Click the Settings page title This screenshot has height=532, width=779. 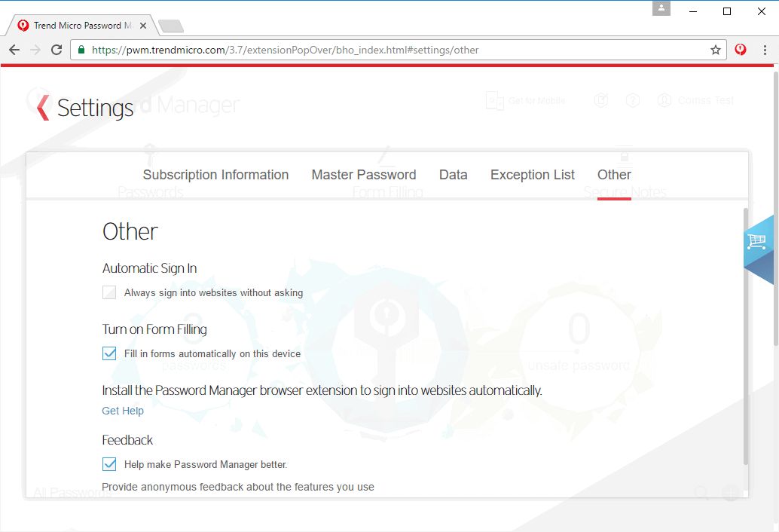click(x=95, y=108)
